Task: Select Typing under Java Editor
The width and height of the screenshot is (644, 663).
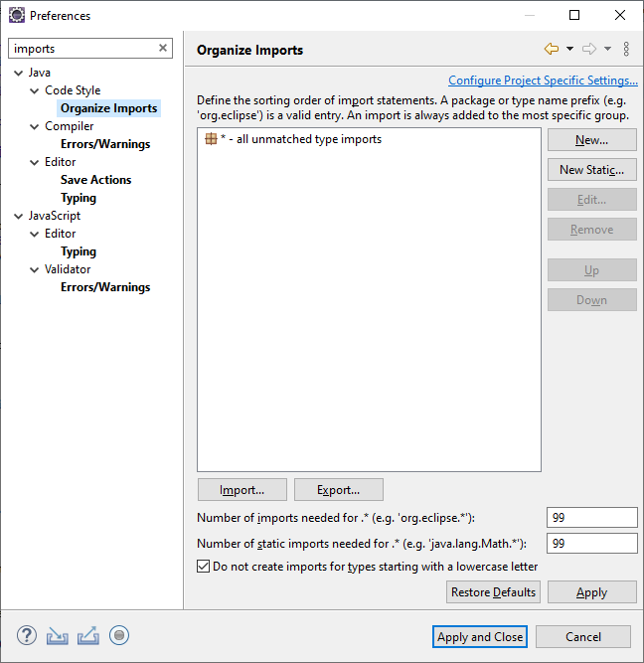Action: (79, 198)
